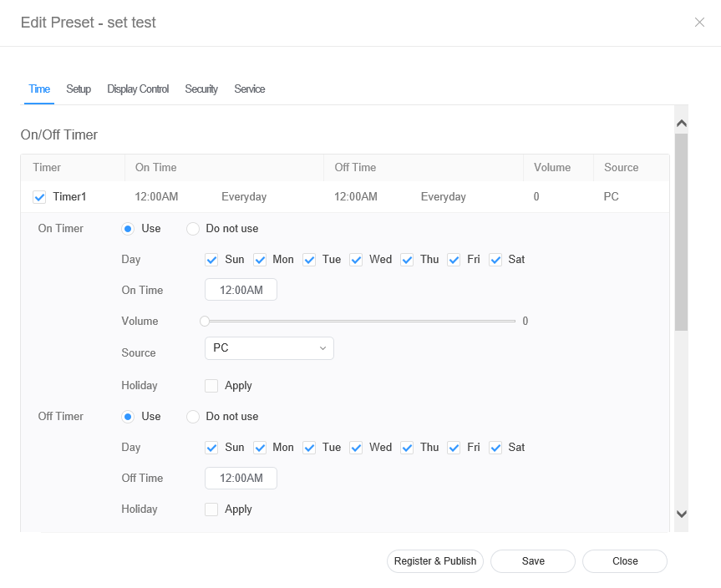Click the Volume slider handle

(205, 321)
